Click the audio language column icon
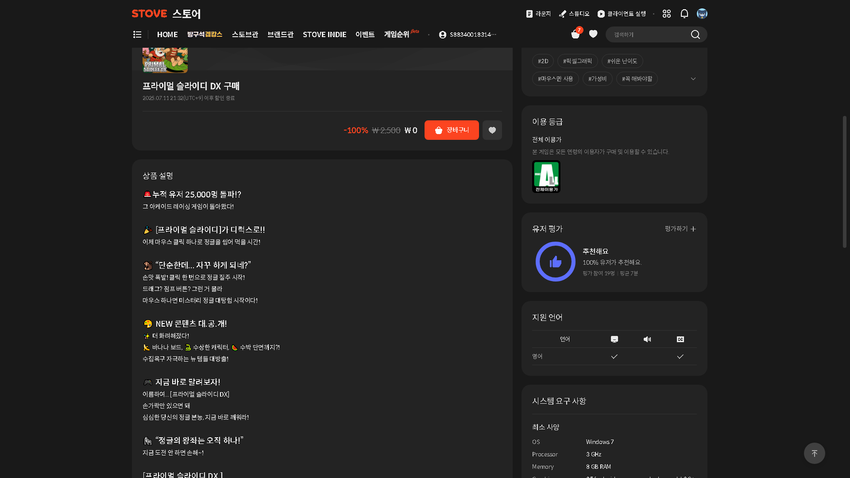The width and height of the screenshot is (850, 478). 647,339
